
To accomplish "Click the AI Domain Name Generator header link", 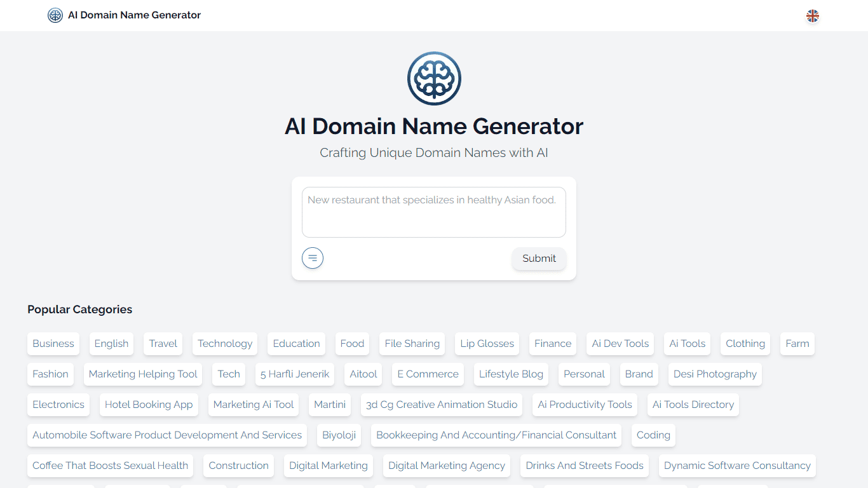I will (135, 15).
